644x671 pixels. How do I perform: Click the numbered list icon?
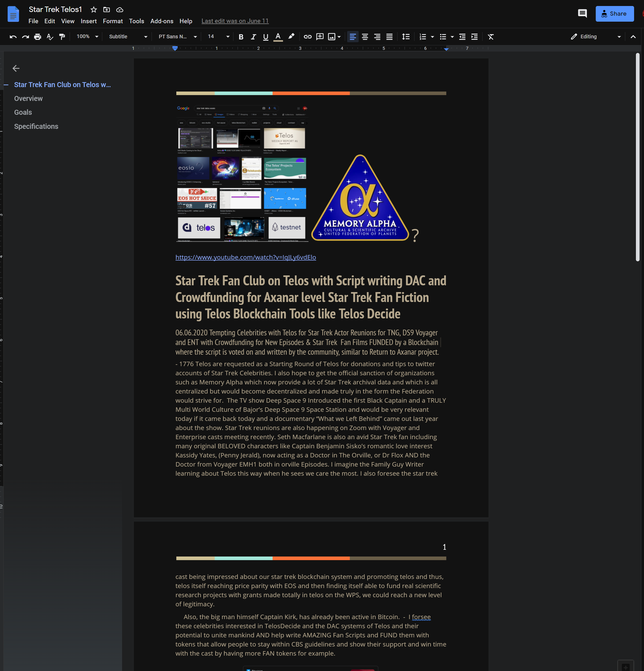pyautogui.click(x=423, y=37)
